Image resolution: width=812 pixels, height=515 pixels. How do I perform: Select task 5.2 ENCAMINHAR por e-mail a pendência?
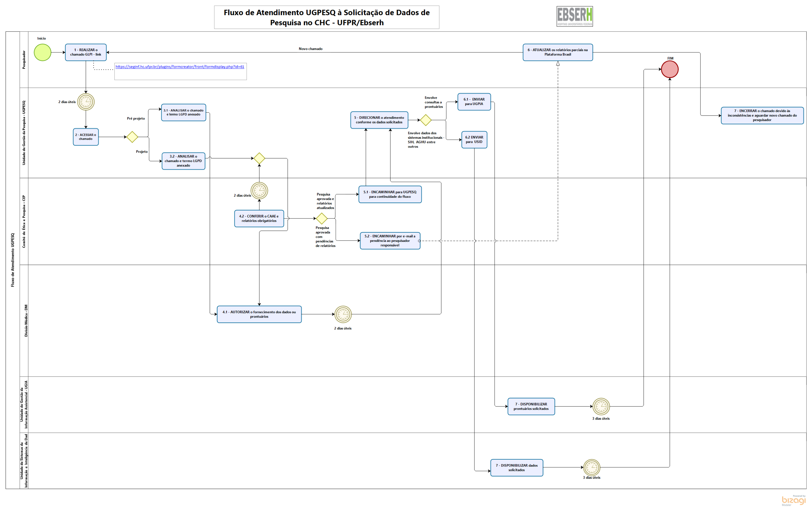[x=390, y=241]
